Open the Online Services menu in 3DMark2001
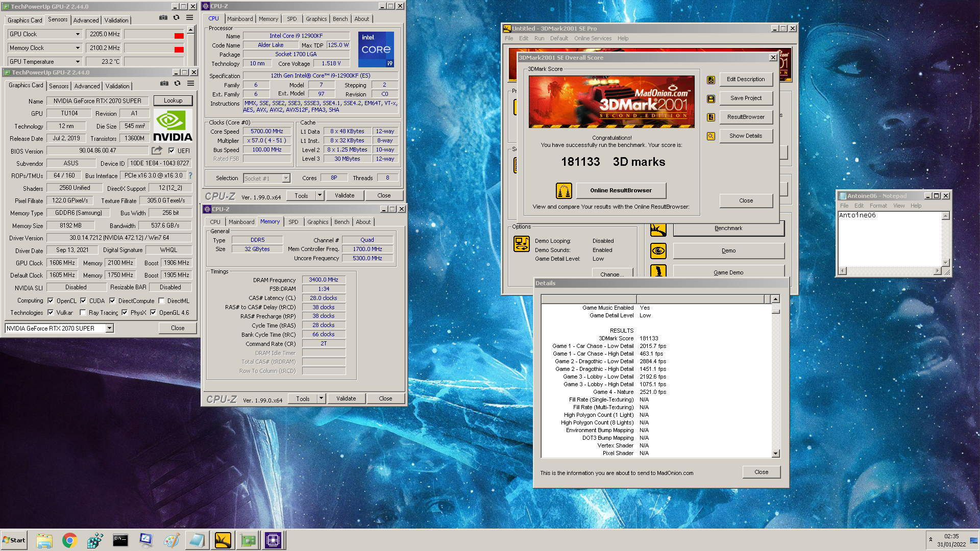 coord(593,38)
